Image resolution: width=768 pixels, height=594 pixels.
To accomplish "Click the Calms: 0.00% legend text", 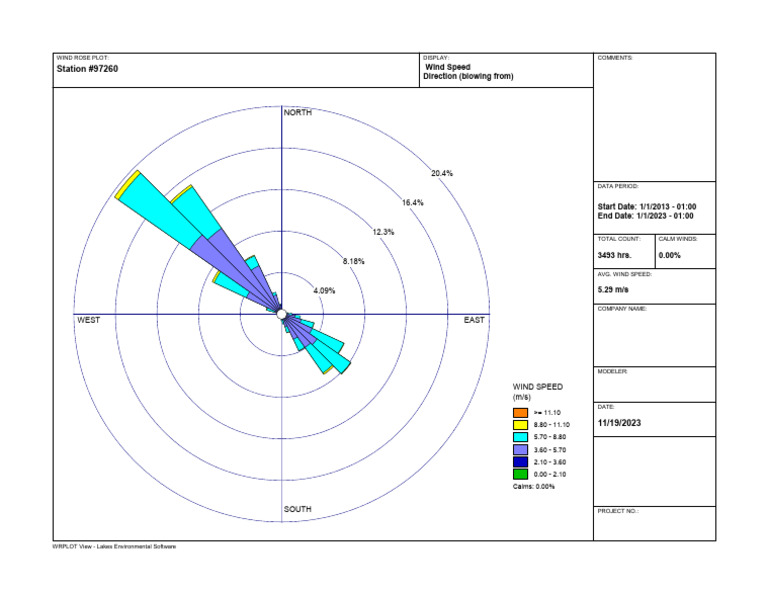I will 534,487.
